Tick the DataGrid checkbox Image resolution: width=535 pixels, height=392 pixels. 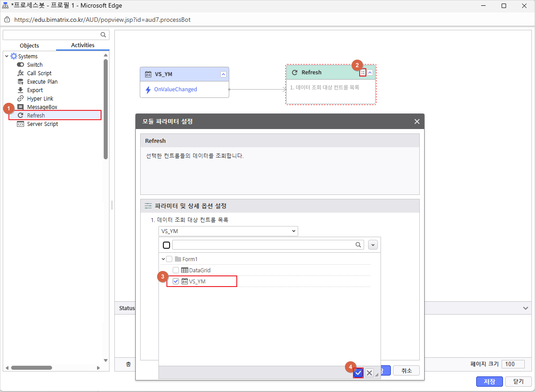point(176,270)
